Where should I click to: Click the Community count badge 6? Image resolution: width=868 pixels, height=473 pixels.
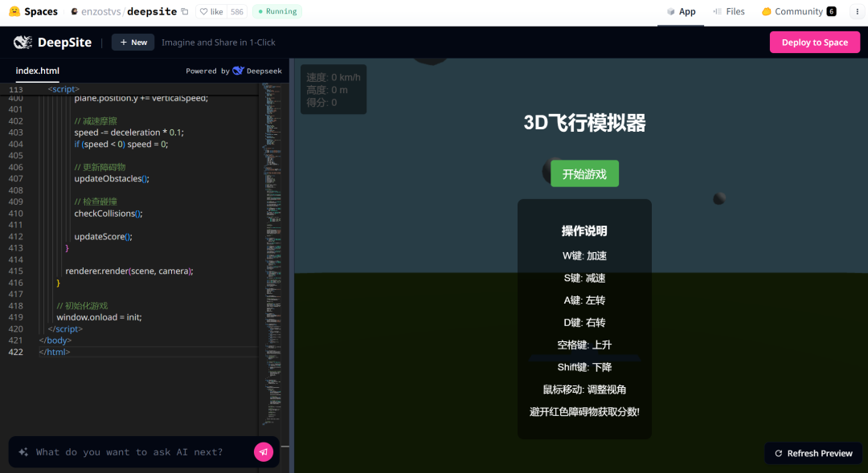[831, 11]
